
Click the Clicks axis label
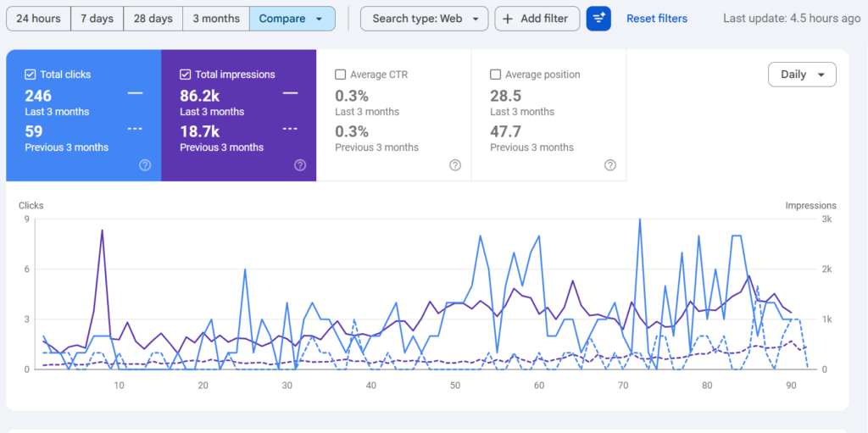(x=31, y=205)
